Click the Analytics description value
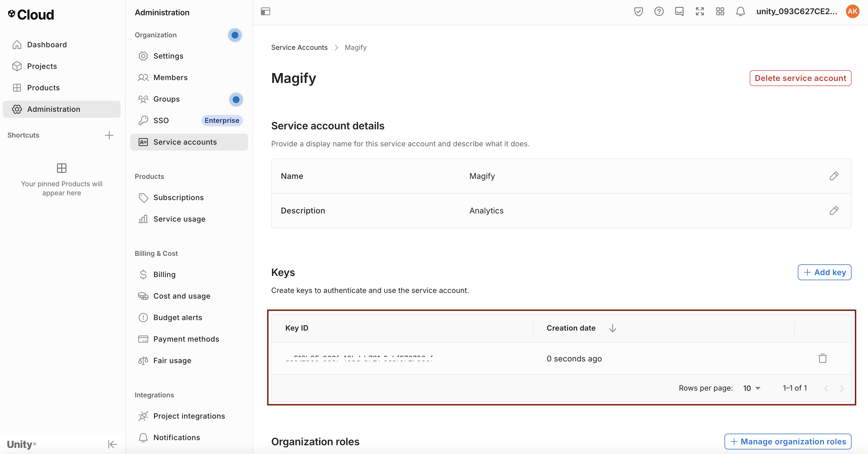 [486, 211]
